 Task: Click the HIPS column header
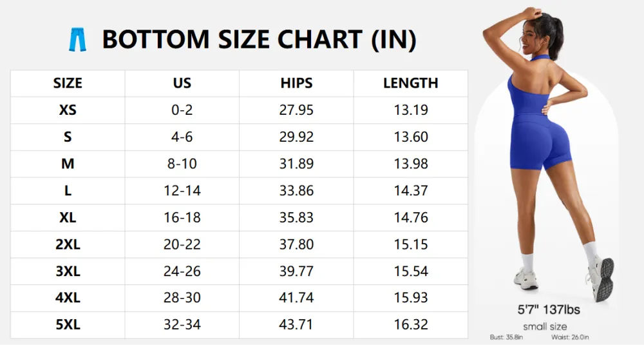click(x=296, y=83)
